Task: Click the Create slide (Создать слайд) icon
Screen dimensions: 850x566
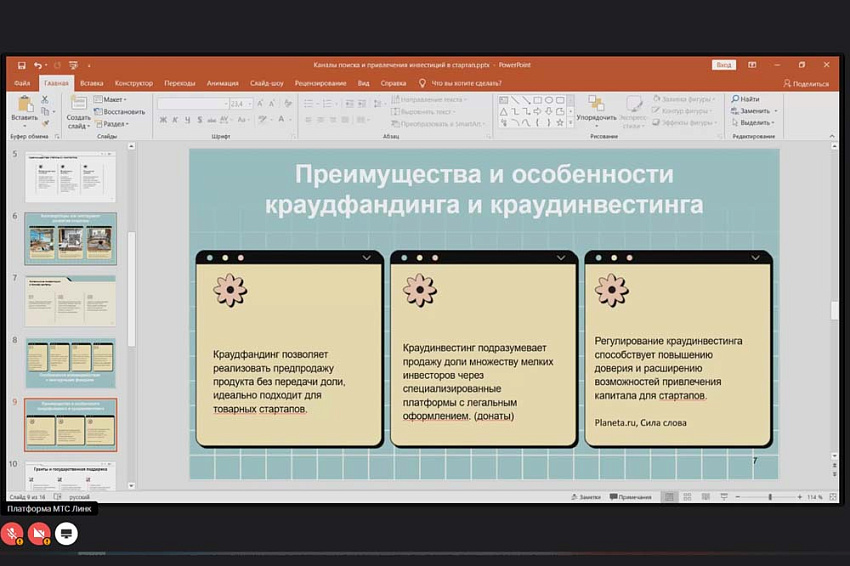Action: (x=78, y=106)
